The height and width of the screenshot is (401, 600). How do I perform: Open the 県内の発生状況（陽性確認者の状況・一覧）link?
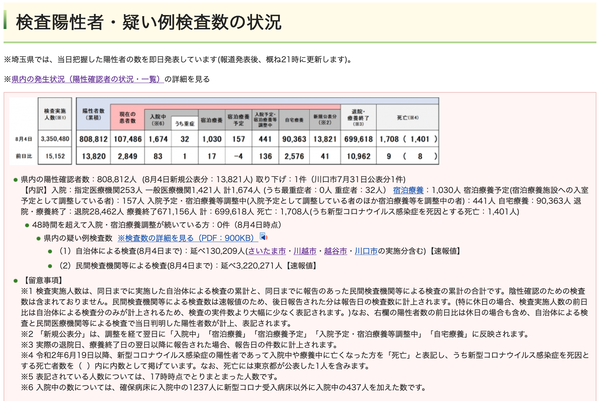[x=88, y=79]
